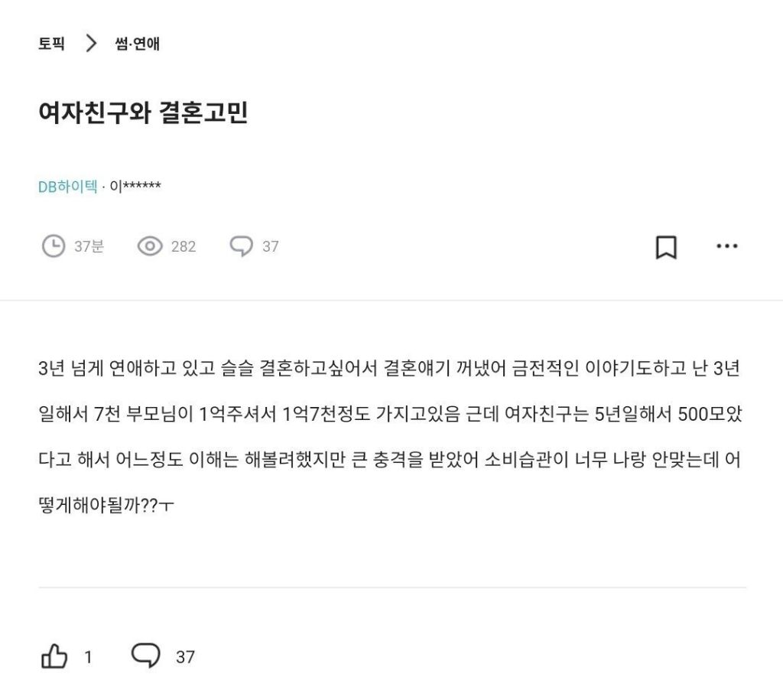Click the speech bubble icon in header
The width and height of the screenshot is (783, 700).
point(242,246)
